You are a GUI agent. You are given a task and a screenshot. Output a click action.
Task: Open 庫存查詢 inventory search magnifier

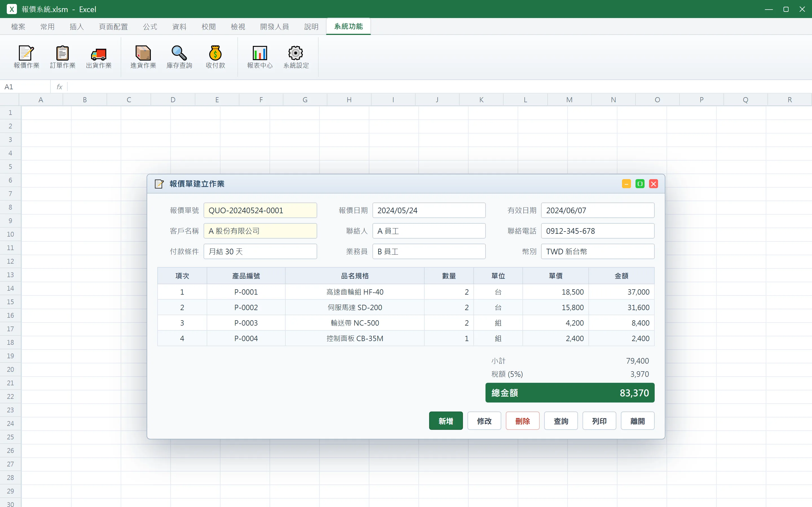[x=179, y=57]
